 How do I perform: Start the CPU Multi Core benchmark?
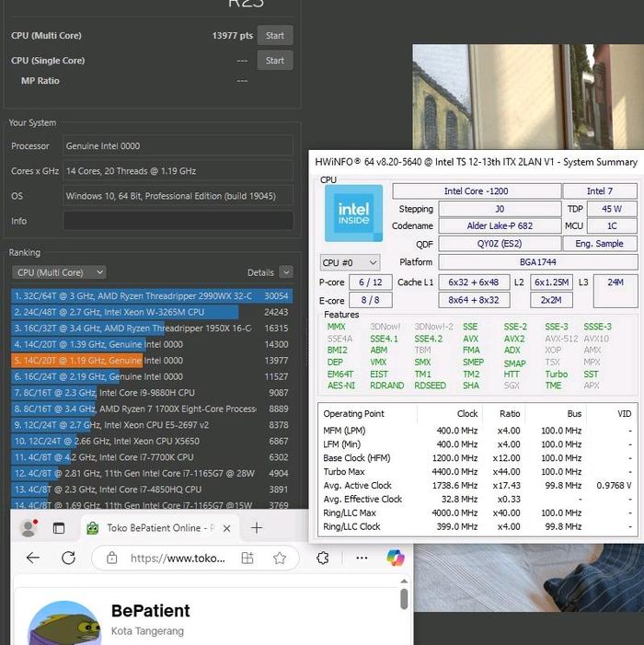[x=274, y=36]
